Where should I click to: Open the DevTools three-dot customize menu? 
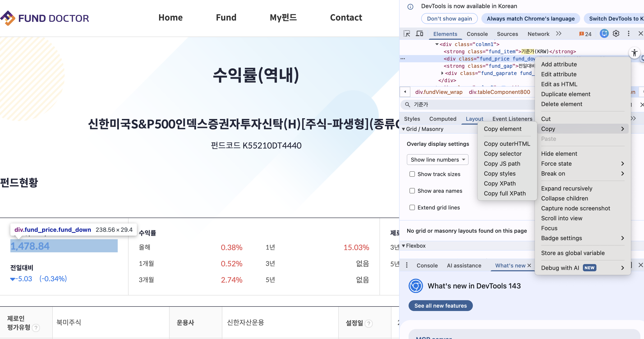tap(628, 34)
